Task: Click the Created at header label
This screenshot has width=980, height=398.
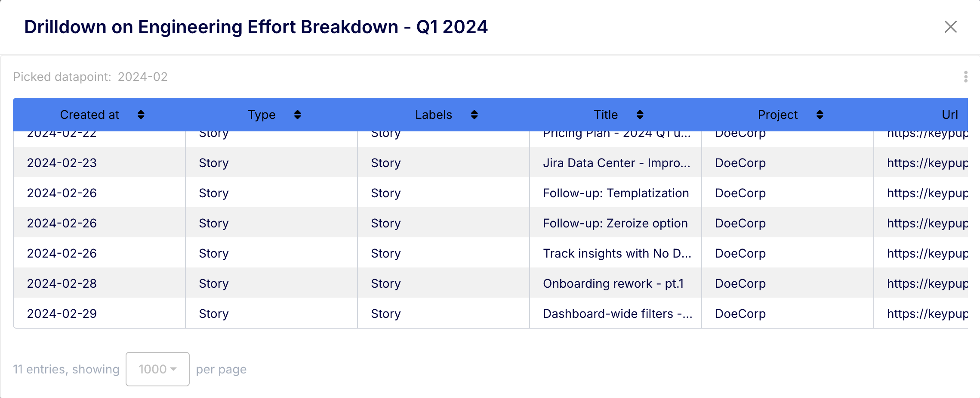Action: 89,115
